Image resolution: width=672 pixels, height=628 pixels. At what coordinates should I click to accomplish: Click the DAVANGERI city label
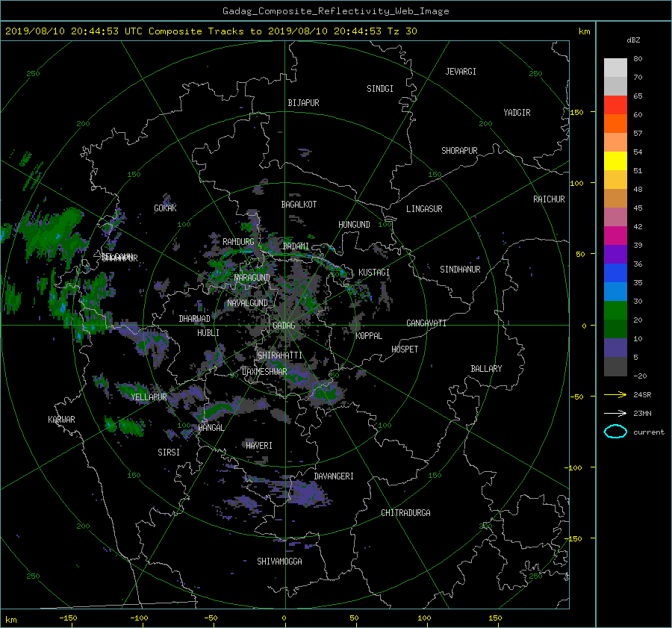334,476
